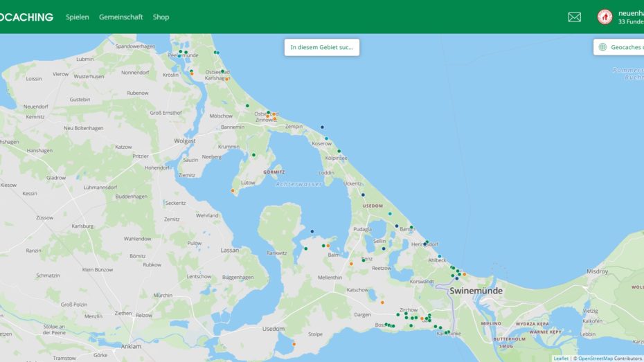Select teal marker above Ahlbeck
The image size is (644, 362).
(440, 256)
